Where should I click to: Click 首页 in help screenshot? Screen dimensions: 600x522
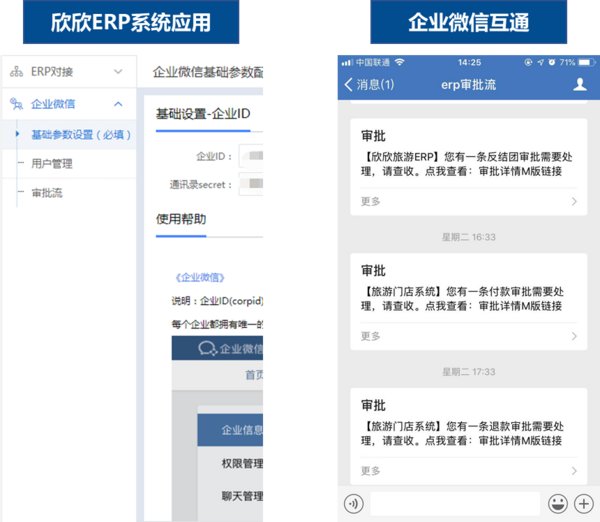pyautogui.click(x=254, y=375)
